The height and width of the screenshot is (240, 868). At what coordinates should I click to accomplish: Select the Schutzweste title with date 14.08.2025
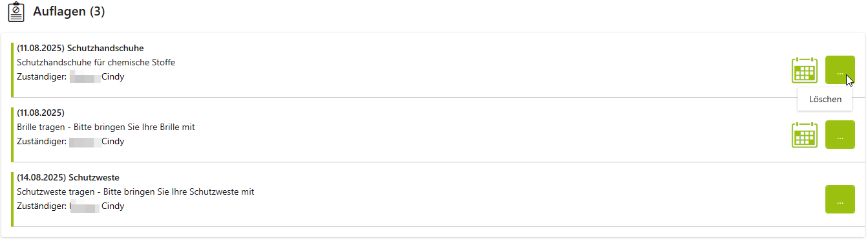coord(68,177)
